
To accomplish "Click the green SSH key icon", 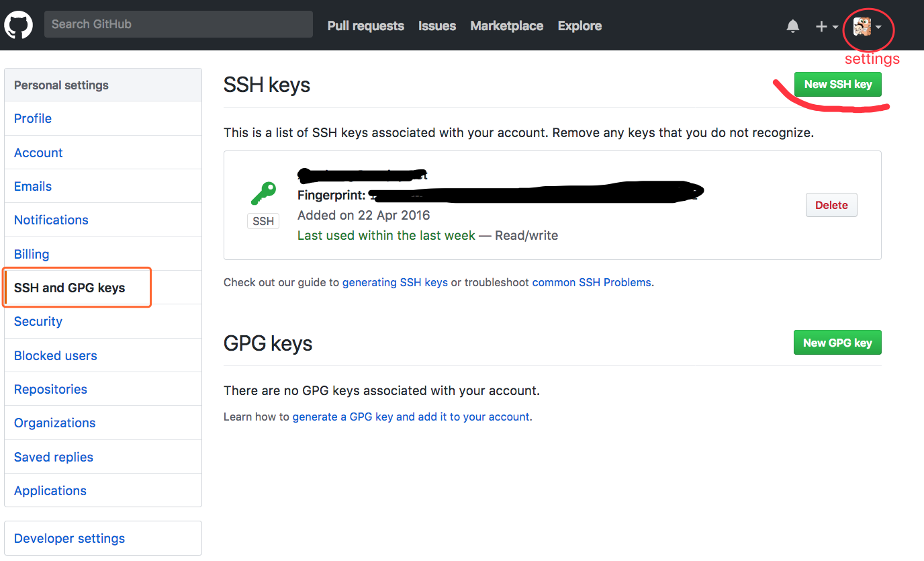I will click(x=263, y=194).
